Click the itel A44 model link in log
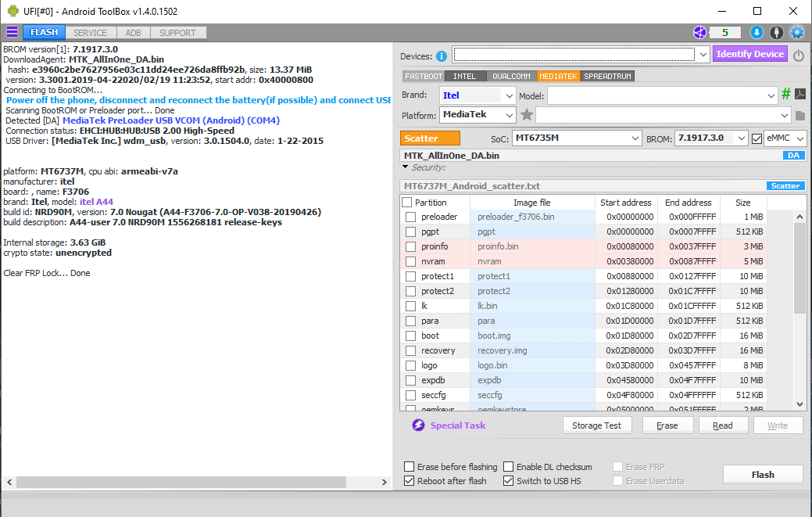The image size is (812, 517). pos(96,202)
